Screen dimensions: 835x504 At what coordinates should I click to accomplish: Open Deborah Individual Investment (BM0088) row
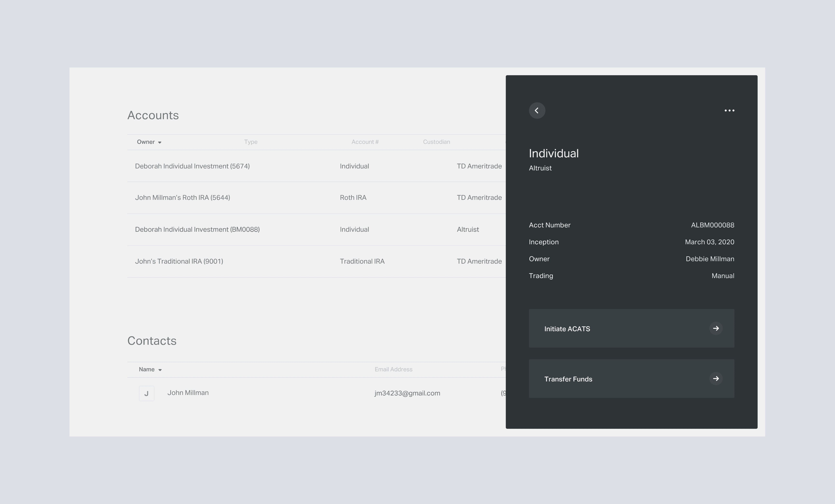(x=197, y=229)
